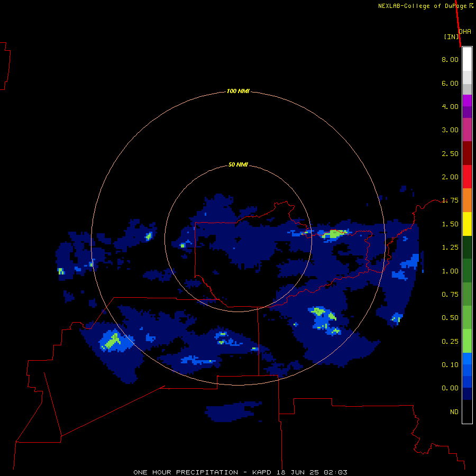The image size is (476, 476).
Task: Click the 0.50 legend value
Action: click(x=450, y=318)
